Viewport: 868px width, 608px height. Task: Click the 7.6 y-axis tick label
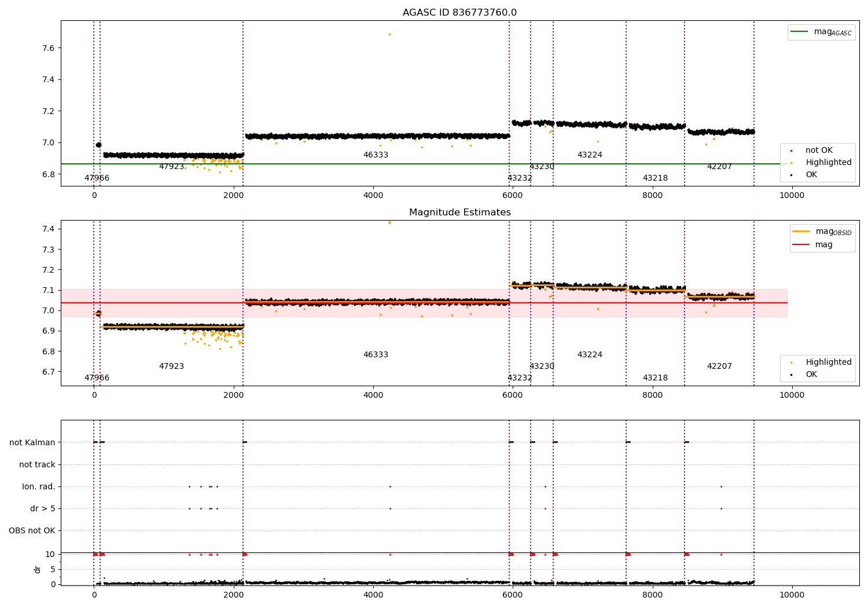(x=49, y=48)
